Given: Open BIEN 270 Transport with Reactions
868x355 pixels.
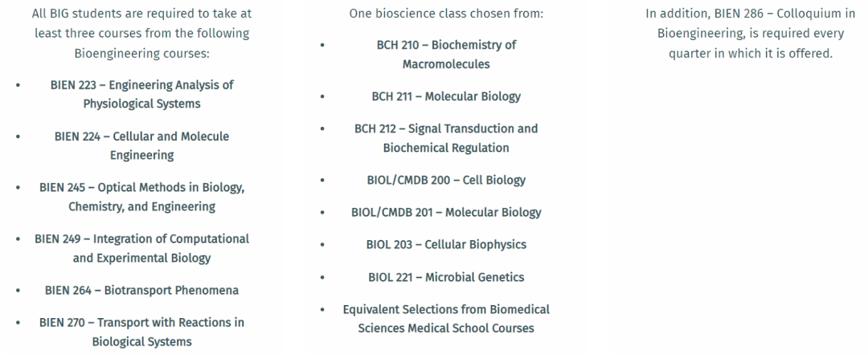Looking at the screenshot, I should tap(141, 332).
